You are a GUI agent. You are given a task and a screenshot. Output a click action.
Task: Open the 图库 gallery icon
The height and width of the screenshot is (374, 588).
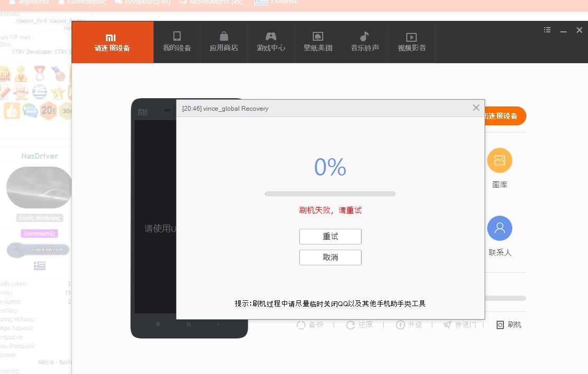[500, 160]
